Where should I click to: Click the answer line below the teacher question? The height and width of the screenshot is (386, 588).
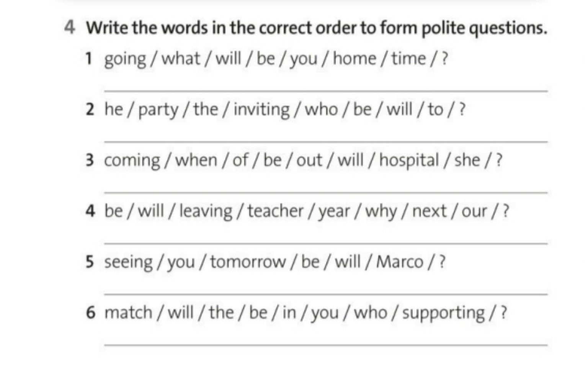pyautogui.click(x=325, y=243)
